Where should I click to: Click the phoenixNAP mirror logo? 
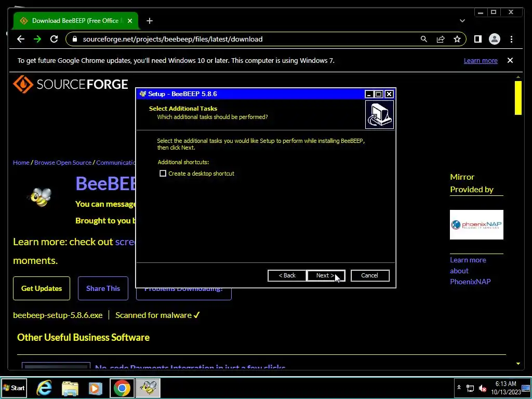tap(477, 224)
